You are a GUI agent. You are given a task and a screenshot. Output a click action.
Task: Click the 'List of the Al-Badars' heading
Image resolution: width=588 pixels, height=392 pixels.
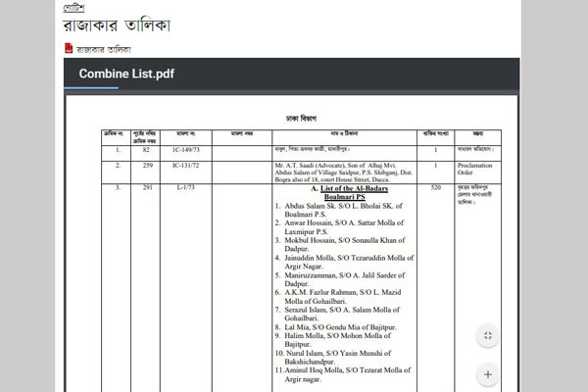click(x=354, y=189)
